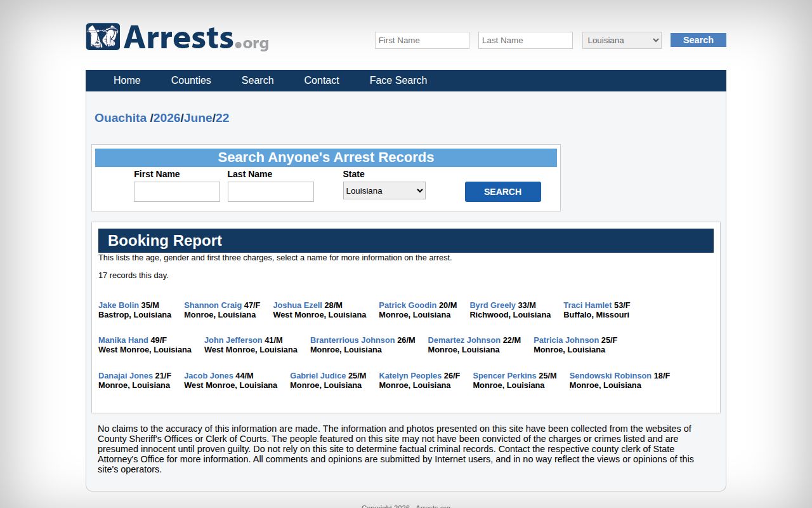This screenshot has width=812, height=508.
Task: Open Shannon Craig's arrest record
Action: point(213,305)
